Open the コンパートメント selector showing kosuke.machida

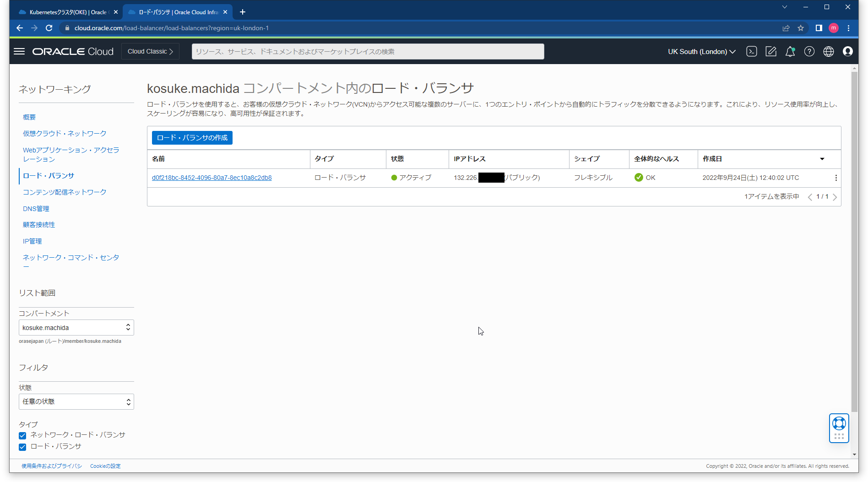(76, 327)
